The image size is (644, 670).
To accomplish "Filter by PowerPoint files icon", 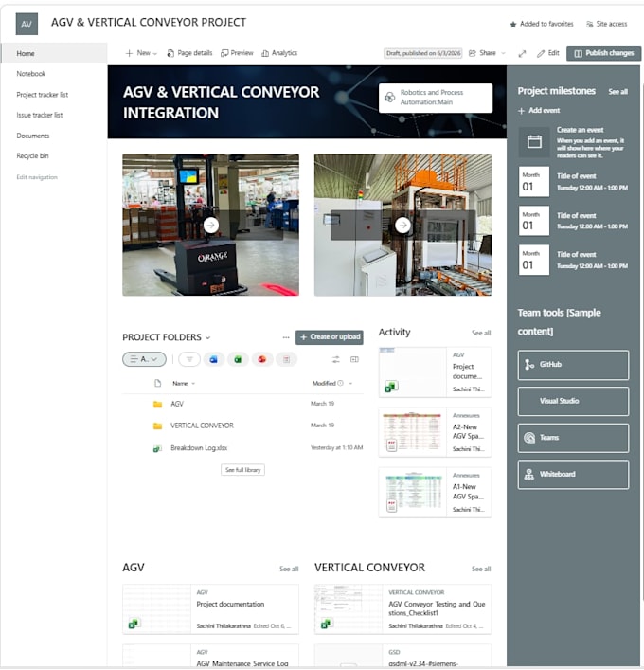I will pyautogui.click(x=262, y=359).
